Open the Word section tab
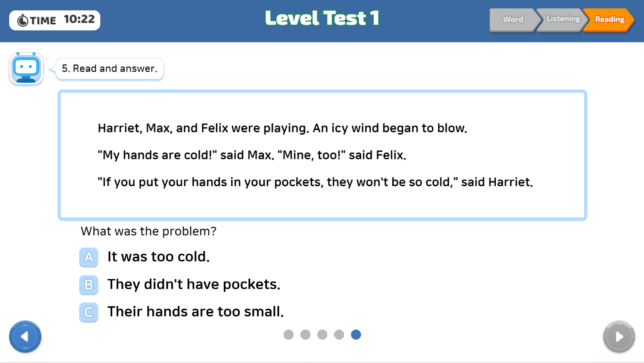This screenshot has width=644, height=363. (513, 20)
